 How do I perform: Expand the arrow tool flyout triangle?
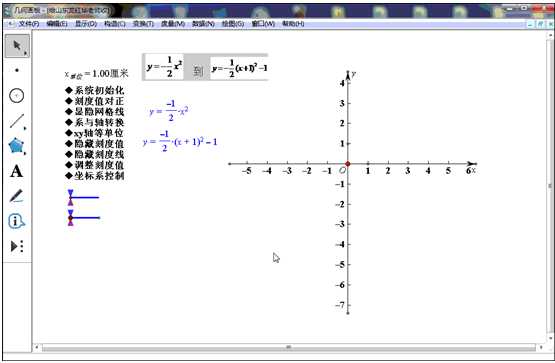pyautogui.click(x=25, y=53)
